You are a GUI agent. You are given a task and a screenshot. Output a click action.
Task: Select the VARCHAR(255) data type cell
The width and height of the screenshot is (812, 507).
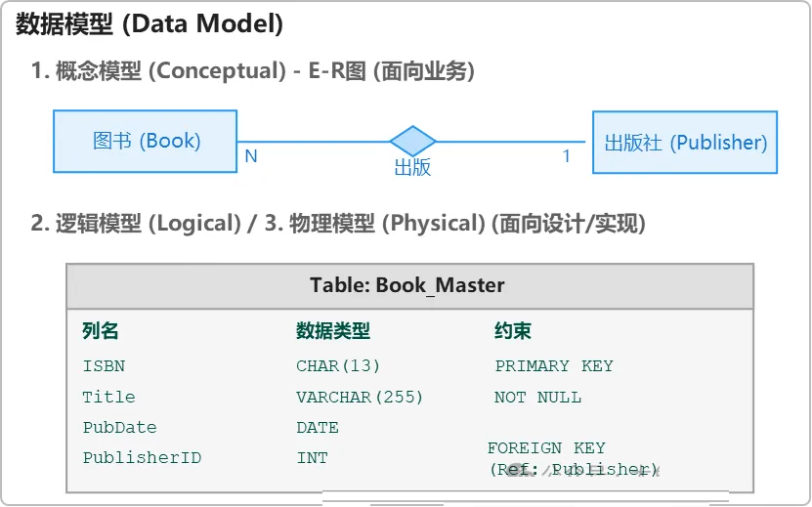click(360, 398)
